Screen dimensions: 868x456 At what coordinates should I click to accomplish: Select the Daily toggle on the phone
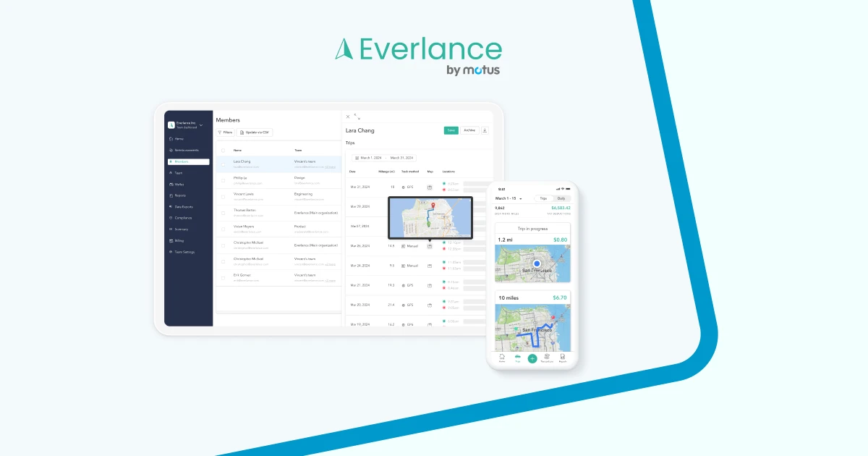(x=561, y=198)
